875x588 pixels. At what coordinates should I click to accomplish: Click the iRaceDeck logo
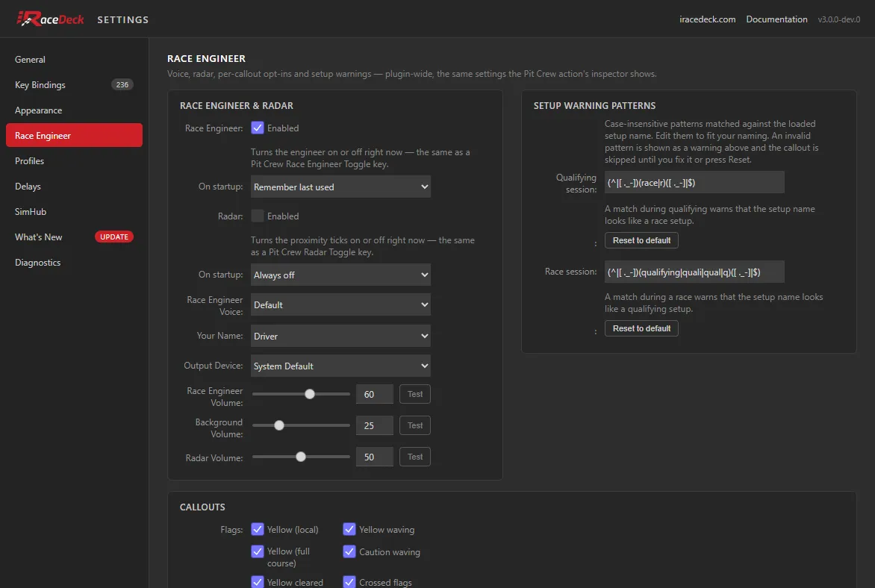tap(50, 19)
